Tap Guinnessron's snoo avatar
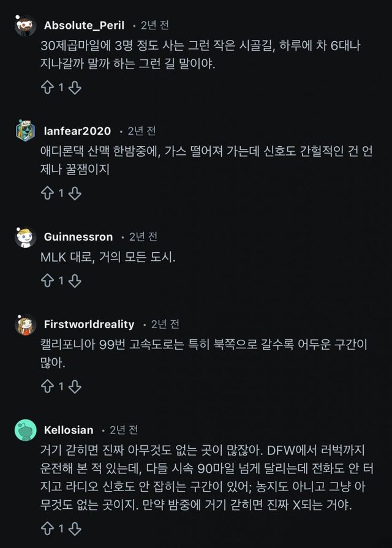The image size is (392, 548). coord(25,237)
